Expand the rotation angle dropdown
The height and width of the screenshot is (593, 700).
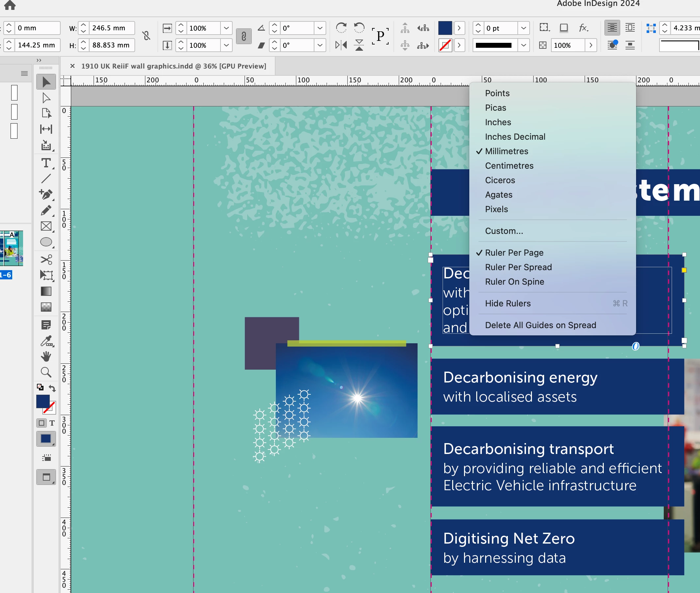pos(320,28)
